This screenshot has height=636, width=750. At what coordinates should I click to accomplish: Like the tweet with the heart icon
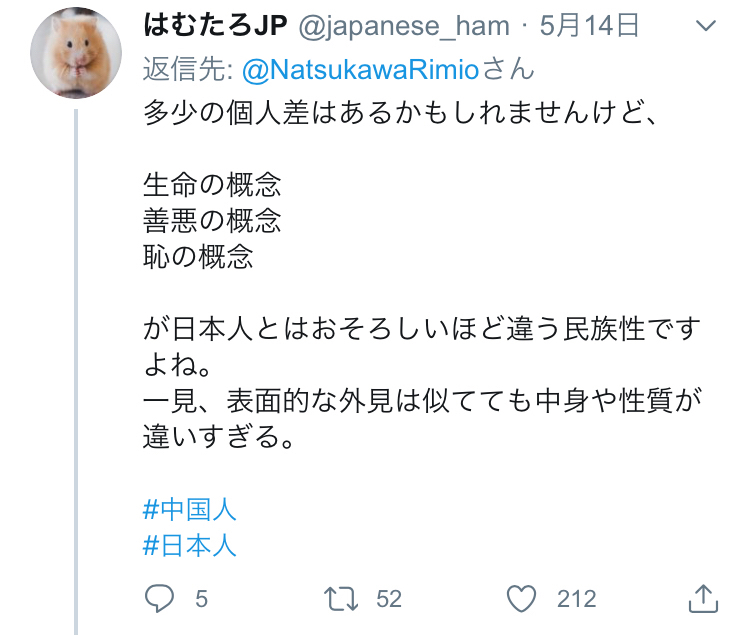(x=521, y=599)
